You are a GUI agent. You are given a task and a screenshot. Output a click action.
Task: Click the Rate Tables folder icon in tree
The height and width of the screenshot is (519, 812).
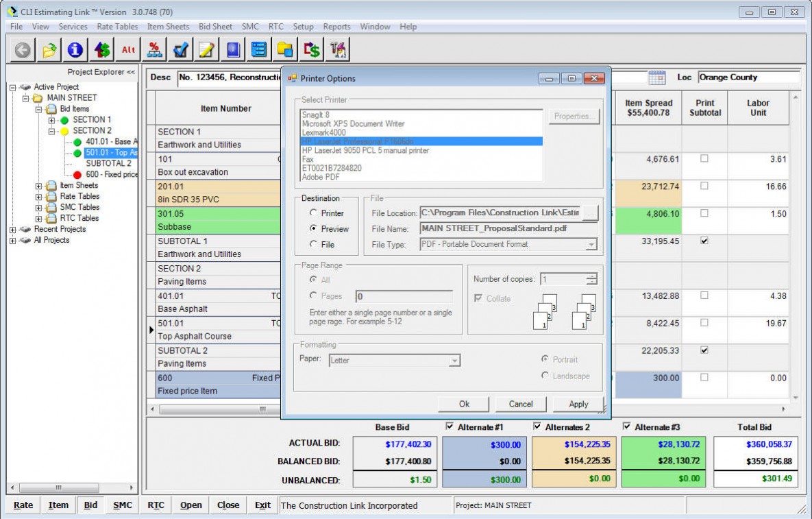(x=51, y=197)
